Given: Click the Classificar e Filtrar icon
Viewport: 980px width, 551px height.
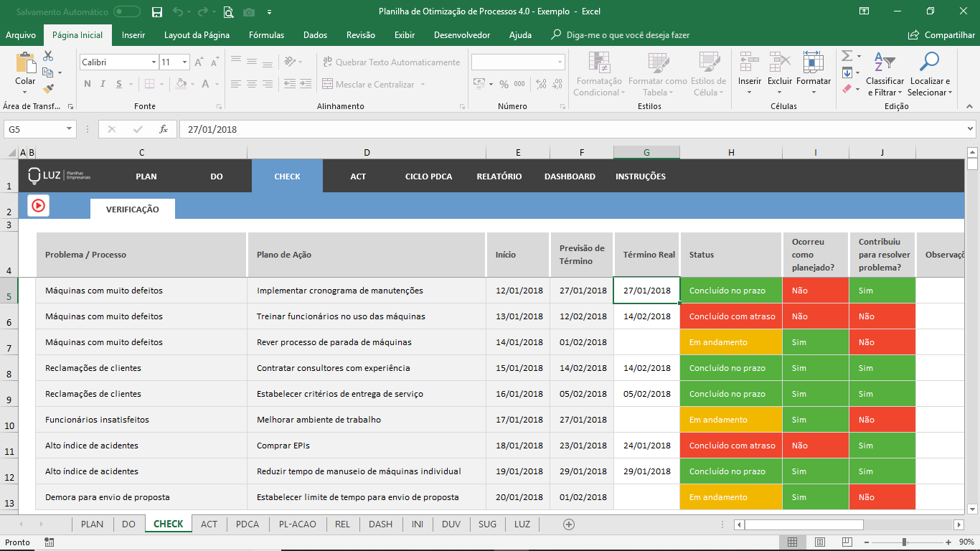Looking at the screenshot, I should pos(885,62).
